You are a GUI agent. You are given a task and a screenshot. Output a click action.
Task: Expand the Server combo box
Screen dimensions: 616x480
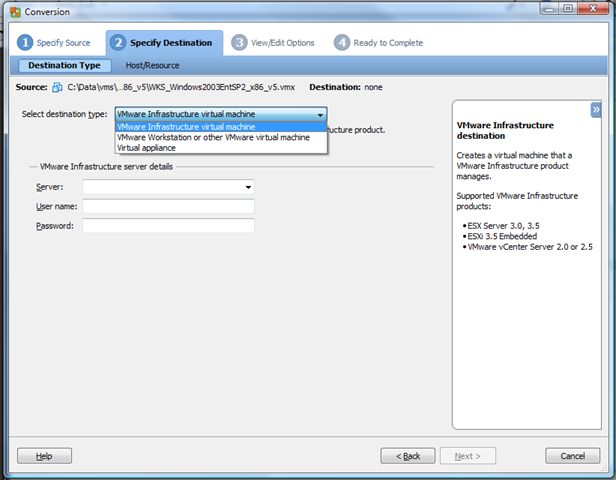[247, 187]
